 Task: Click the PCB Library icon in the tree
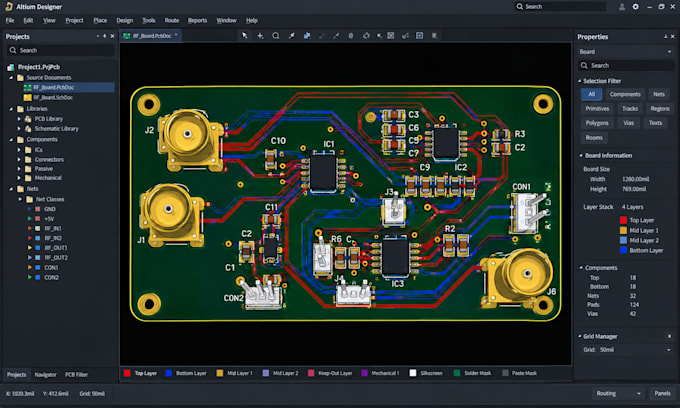pyautogui.click(x=28, y=119)
